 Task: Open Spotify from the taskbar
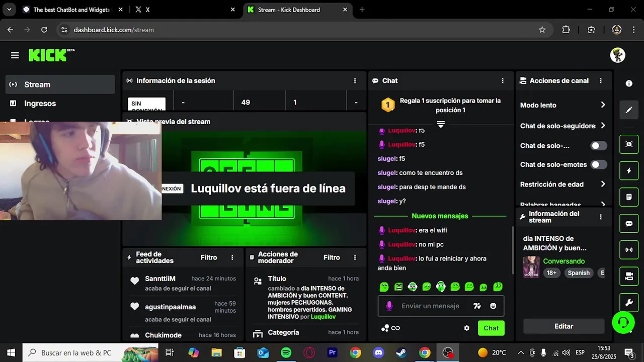pos(286,353)
